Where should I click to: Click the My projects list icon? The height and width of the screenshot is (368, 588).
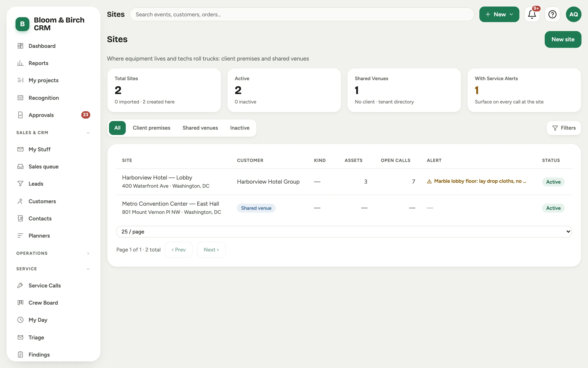(20, 80)
